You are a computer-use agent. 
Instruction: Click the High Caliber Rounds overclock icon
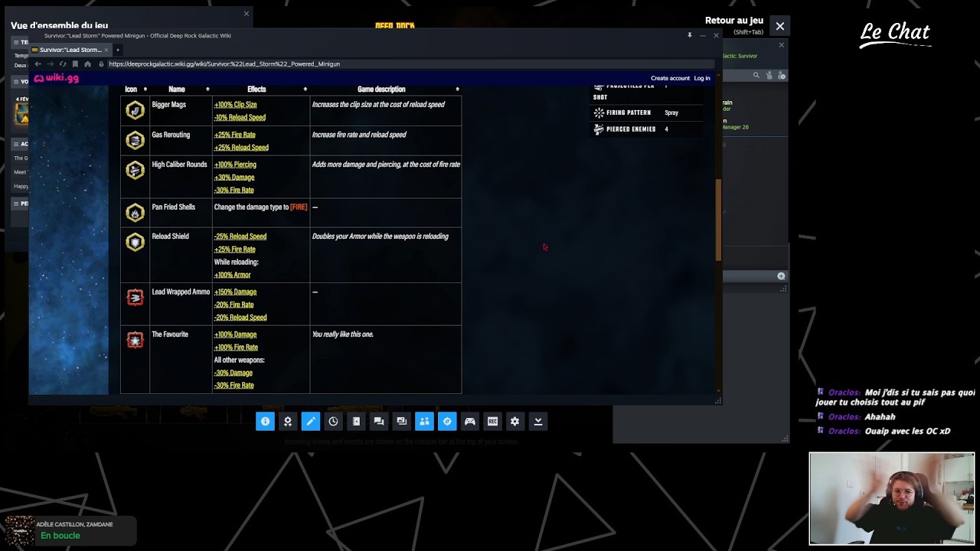coord(135,170)
